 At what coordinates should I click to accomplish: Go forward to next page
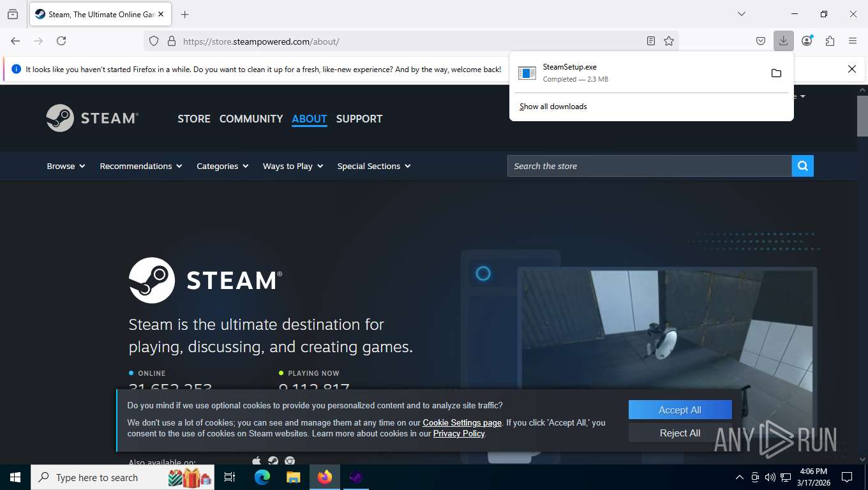pos(38,41)
